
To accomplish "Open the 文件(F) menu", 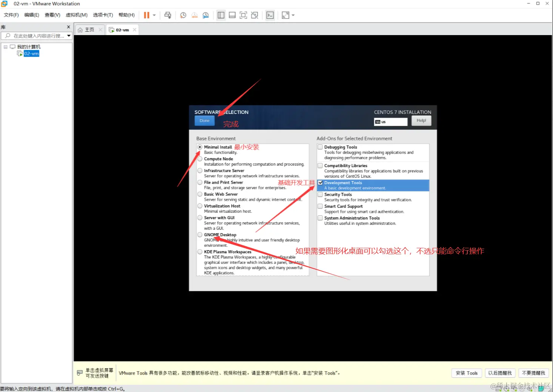I will coord(11,15).
